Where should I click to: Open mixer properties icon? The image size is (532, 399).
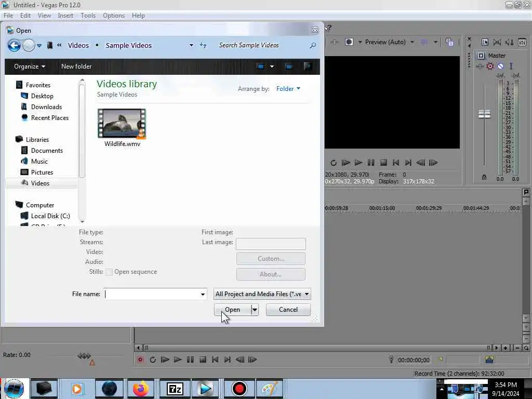[x=485, y=42]
